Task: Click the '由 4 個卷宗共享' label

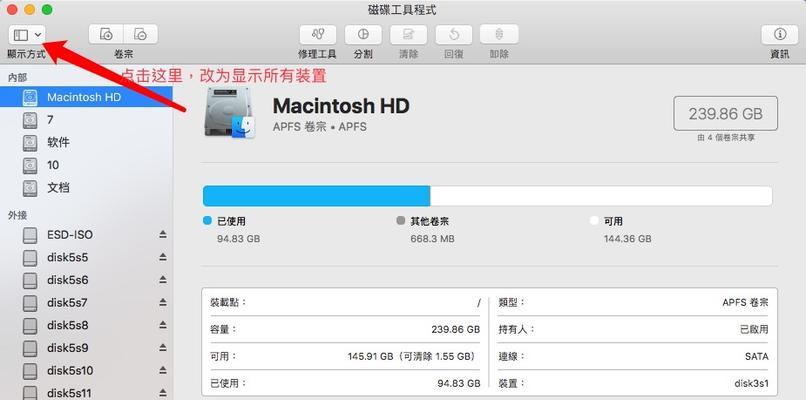Action: (x=726, y=138)
